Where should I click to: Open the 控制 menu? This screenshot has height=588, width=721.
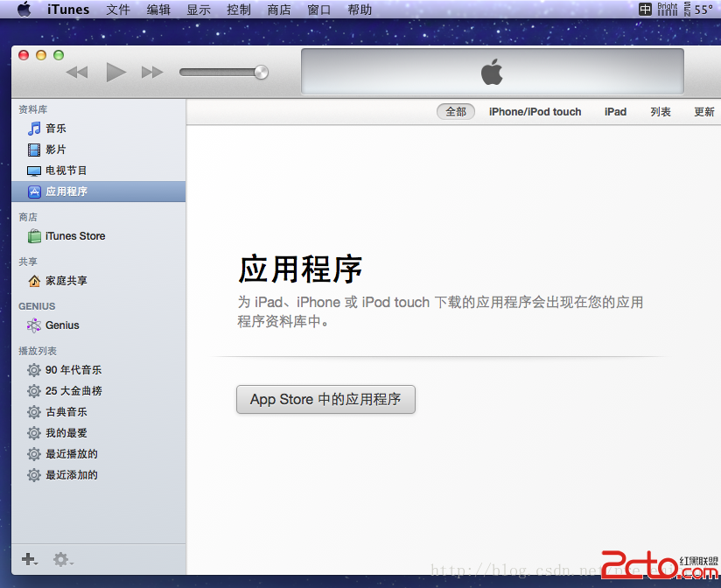[239, 10]
